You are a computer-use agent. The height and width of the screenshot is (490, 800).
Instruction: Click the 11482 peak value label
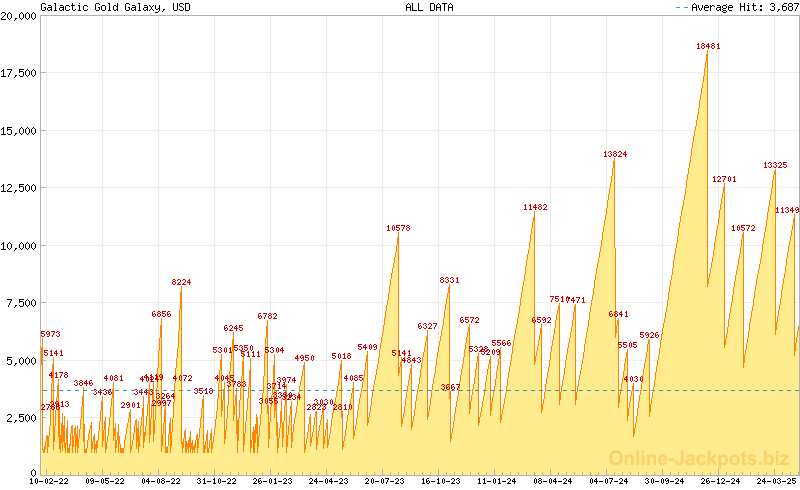pos(535,207)
